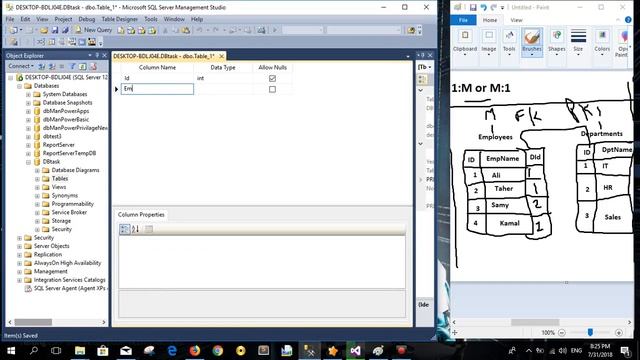Open the Image dropdown in Paint
The image size is (640, 360).
point(489,53)
